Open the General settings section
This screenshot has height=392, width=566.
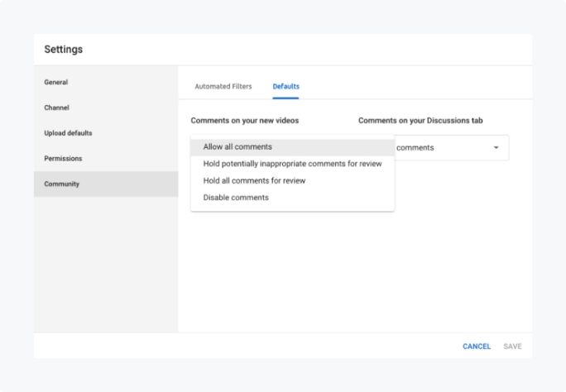56,82
